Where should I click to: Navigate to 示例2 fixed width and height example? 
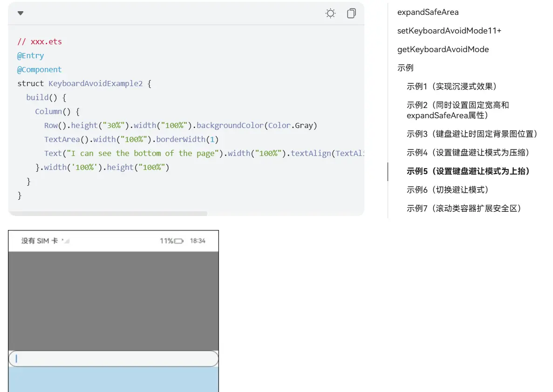point(457,110)
